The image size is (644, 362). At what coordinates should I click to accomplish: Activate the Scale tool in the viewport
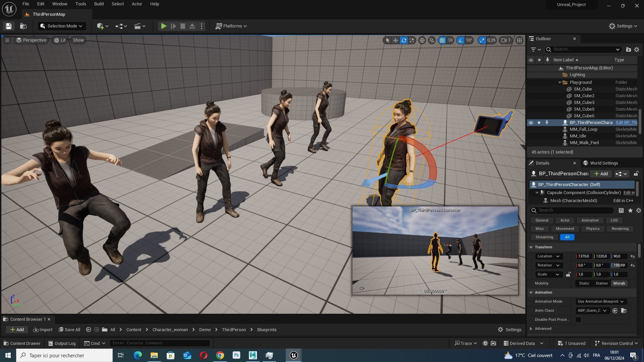412,40
